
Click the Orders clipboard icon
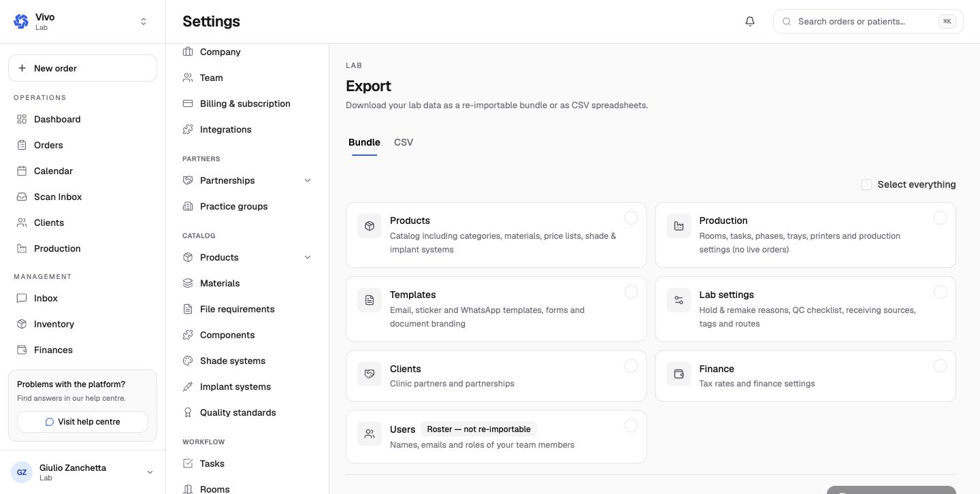(22, 145)
